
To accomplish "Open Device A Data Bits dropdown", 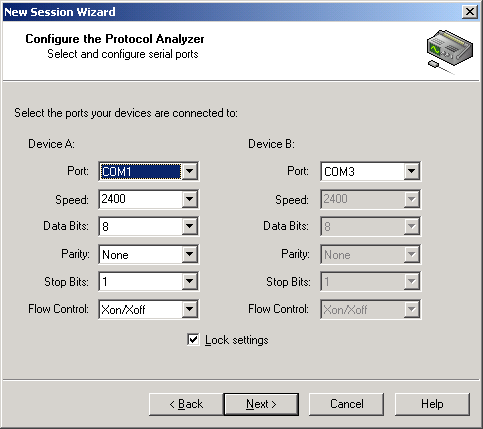I will point(189,226).
